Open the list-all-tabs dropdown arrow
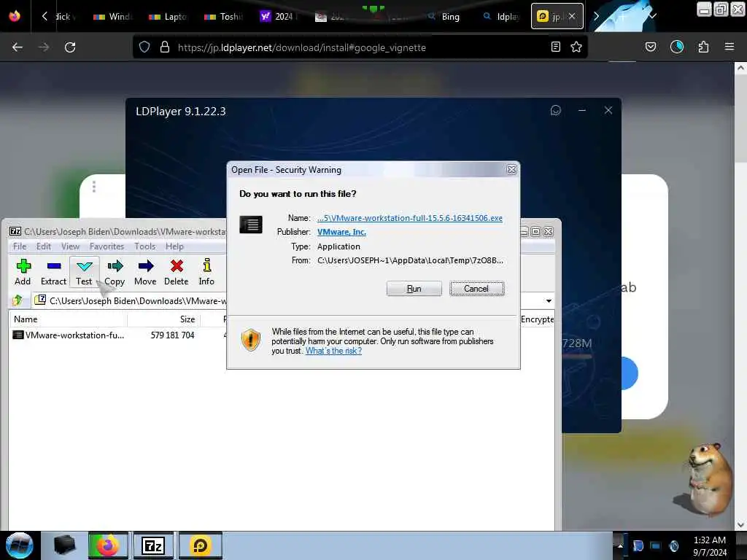The width and height of the screenshot is (747, 560). coord(653,16)
